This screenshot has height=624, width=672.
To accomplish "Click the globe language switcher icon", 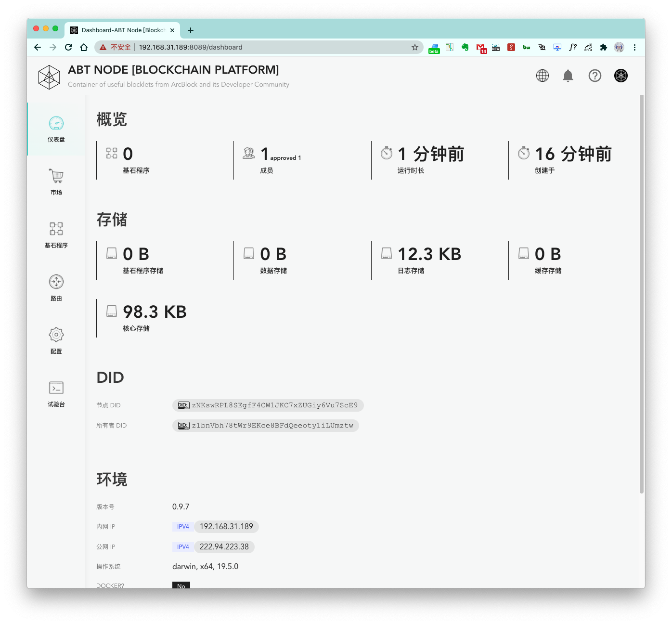I will pos(543,76).
